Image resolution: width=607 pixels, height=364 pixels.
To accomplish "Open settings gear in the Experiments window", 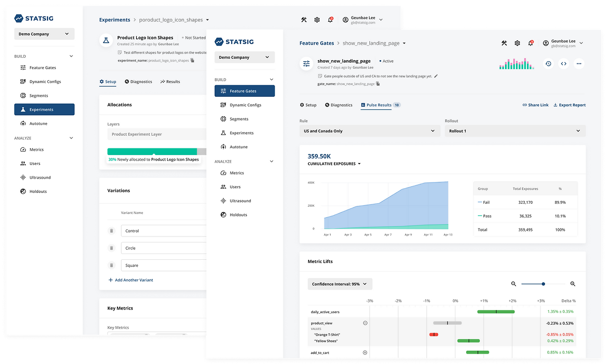I will click(317, 20).
